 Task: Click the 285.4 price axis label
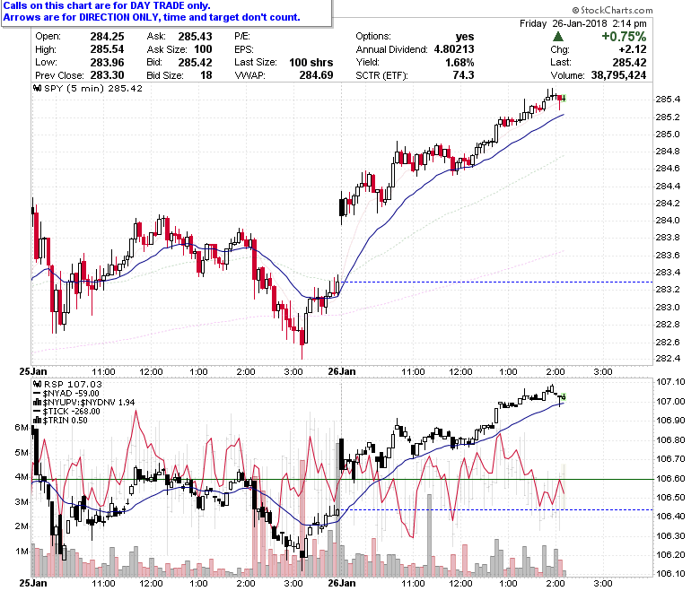(668, 99)
